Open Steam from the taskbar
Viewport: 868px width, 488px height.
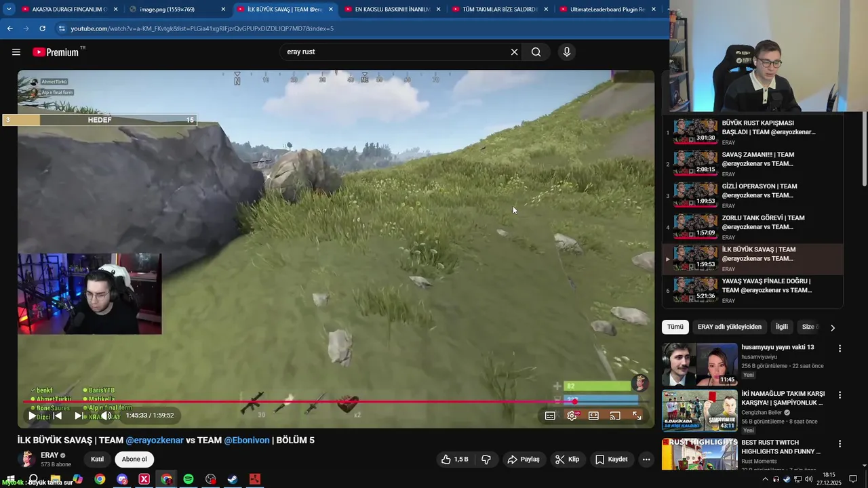(x=232, y=479)
